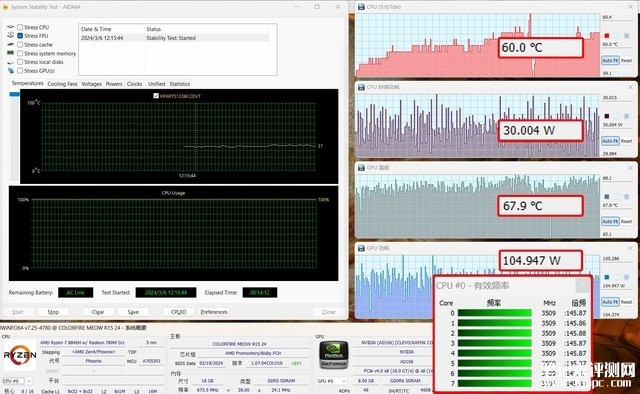
Task: Click the dark purple swatch in CPU 封装功耗 graph
Action: coord(607,116)
